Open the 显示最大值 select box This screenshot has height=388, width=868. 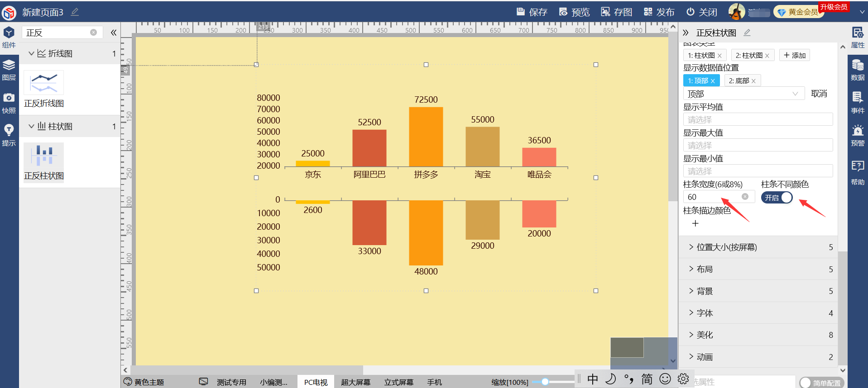tap(758, 145)
